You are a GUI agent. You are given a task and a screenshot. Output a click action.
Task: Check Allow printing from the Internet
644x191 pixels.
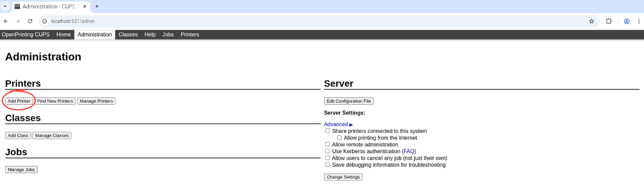(339, 138)
